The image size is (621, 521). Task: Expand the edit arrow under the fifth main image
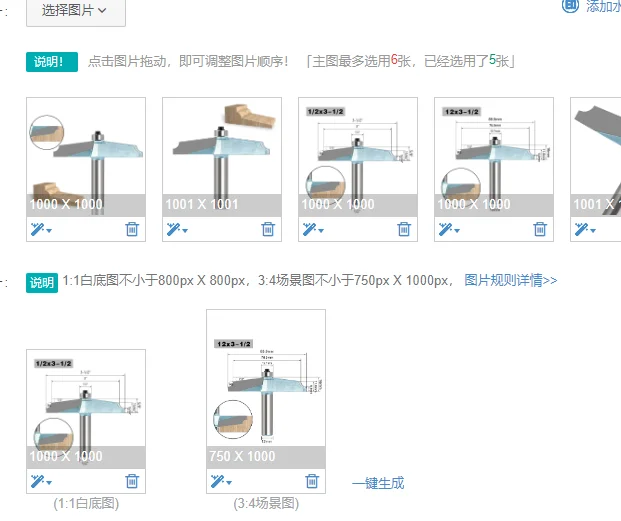coord(593,230)
